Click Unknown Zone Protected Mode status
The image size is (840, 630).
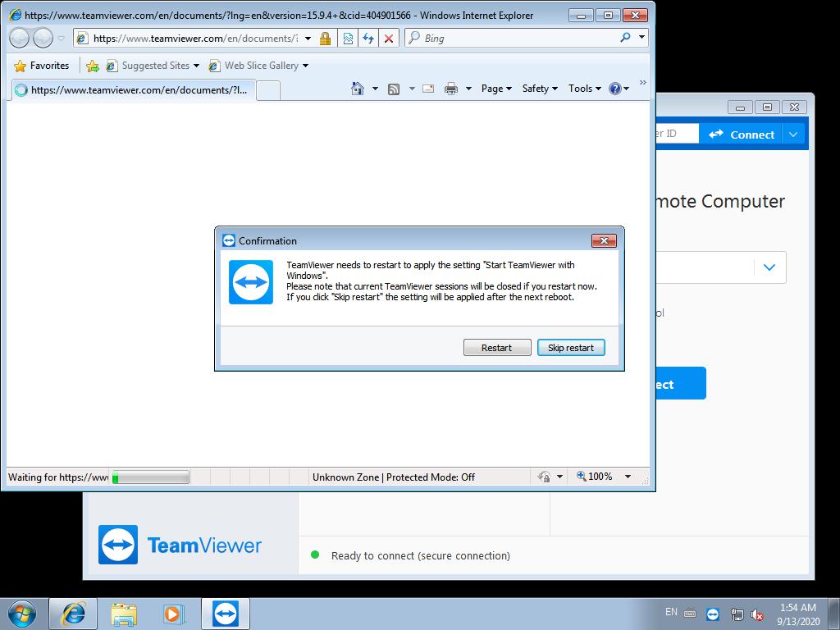pos(394,477)
